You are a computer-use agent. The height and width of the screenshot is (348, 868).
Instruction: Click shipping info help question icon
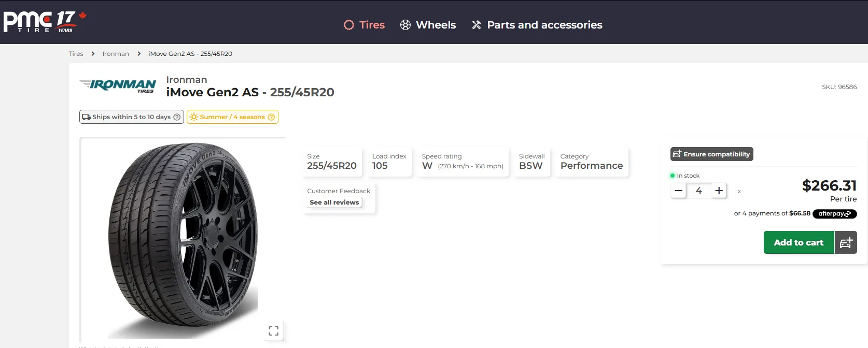[177, 117]
